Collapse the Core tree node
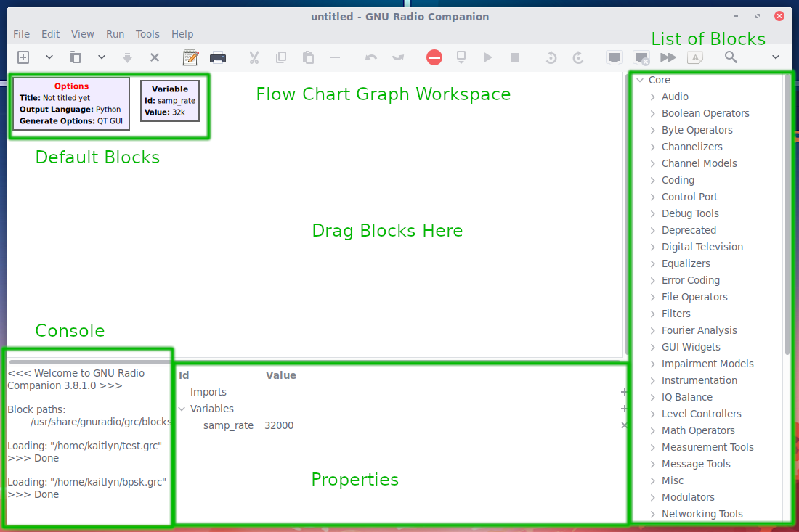 click(640, 80)
